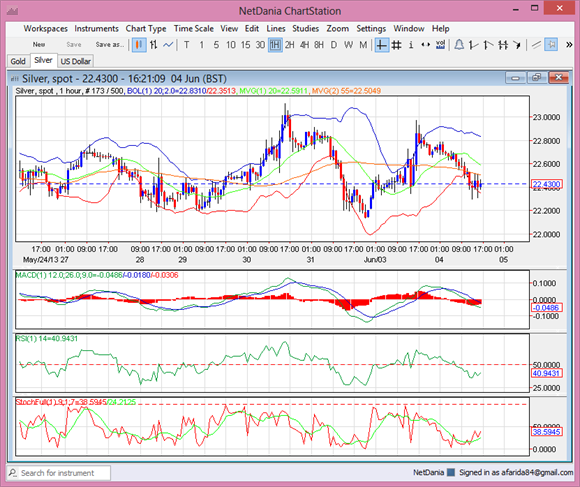The image size is (580, 487).
Task: Click the search magnifier icon
Action: (13, 473)
